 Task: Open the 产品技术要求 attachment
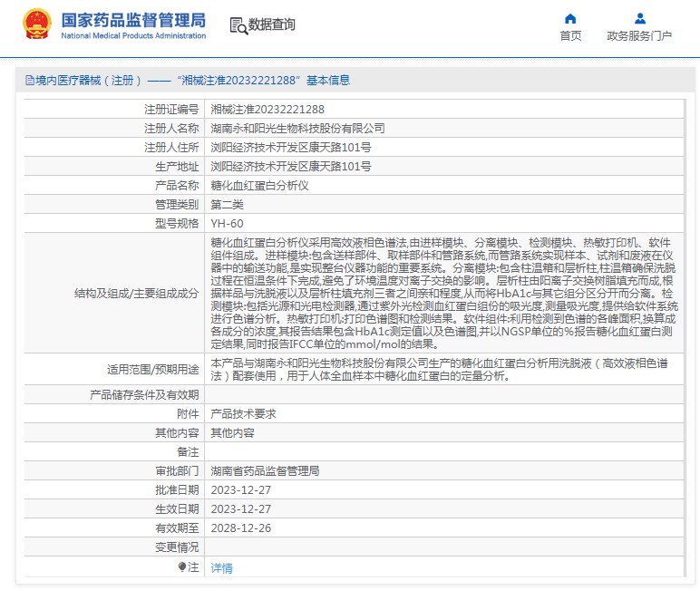coord(243,413)
